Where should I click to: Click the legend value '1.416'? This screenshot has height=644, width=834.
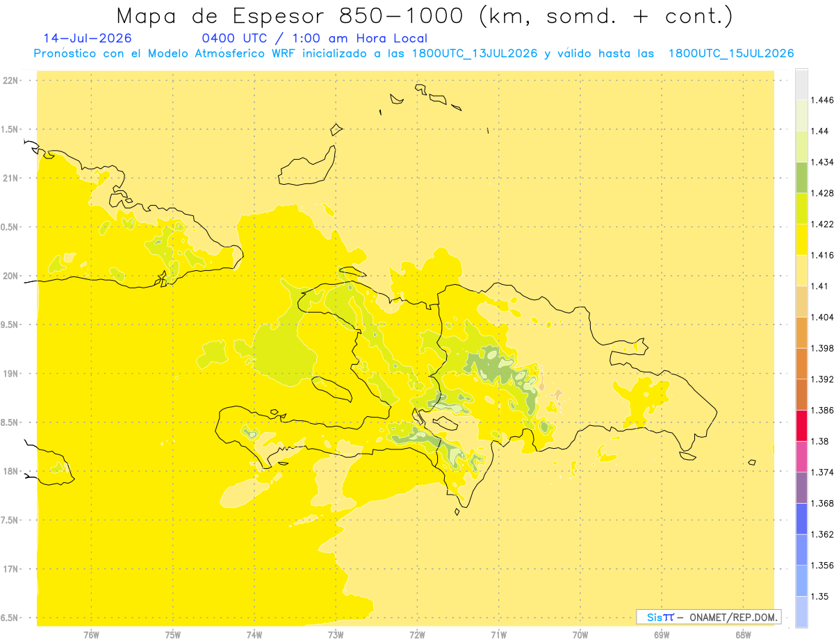click(822, 255)
